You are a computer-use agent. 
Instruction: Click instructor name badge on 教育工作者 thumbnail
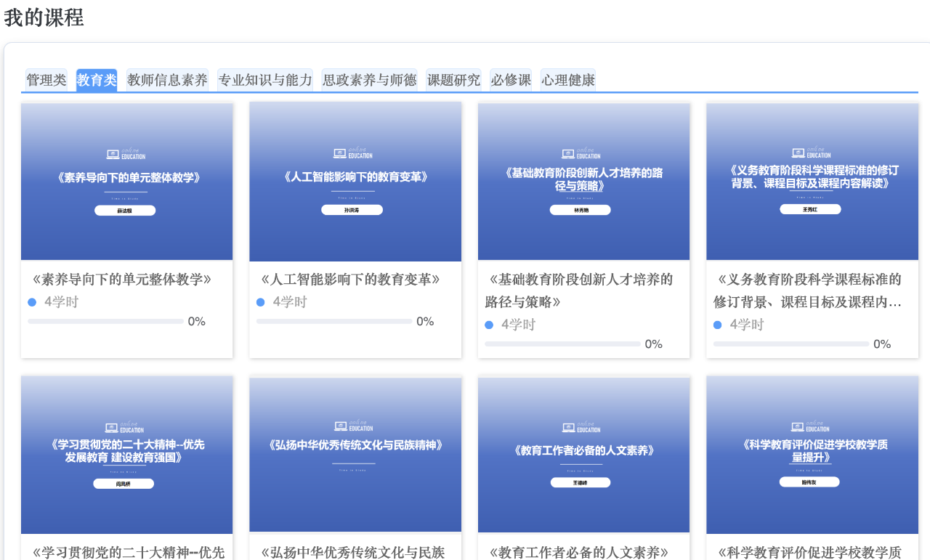580,482
